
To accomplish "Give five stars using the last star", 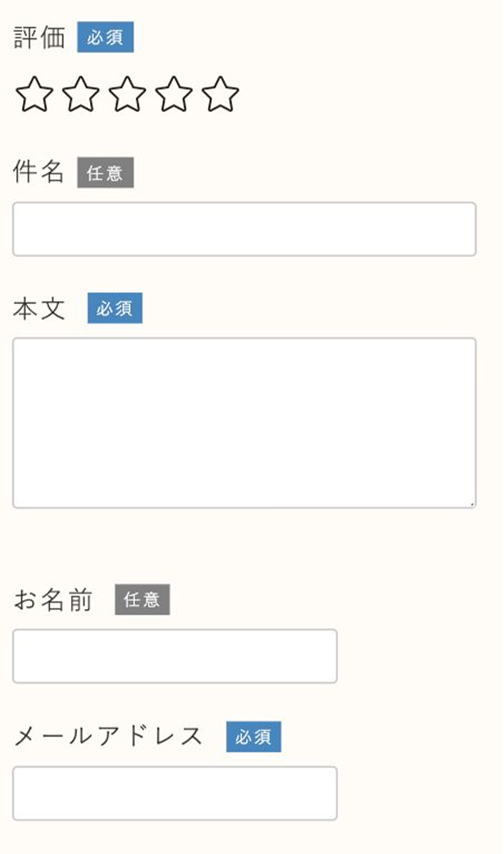I will click(220, 95).
